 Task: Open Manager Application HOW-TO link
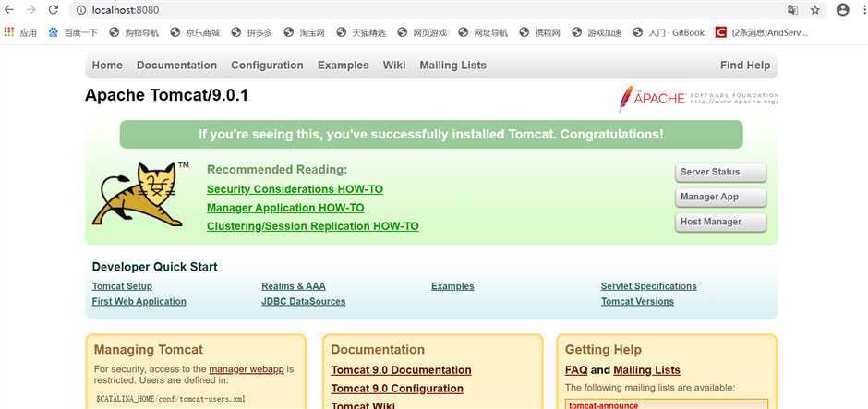(285, 208)
